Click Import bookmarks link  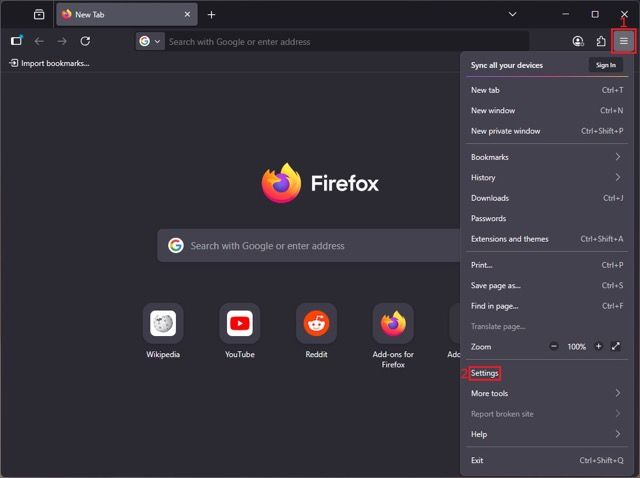(49, 63)
